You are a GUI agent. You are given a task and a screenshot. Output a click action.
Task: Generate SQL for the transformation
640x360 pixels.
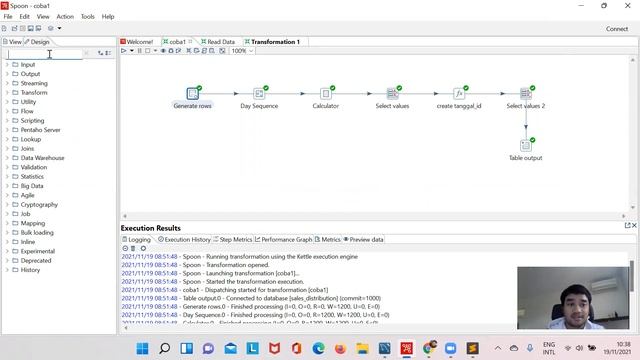click(204, 51)
